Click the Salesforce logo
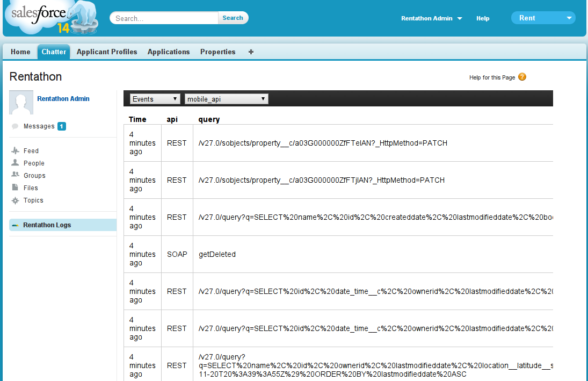The height and width of the screenshot is (381, 588). (52, 18)
